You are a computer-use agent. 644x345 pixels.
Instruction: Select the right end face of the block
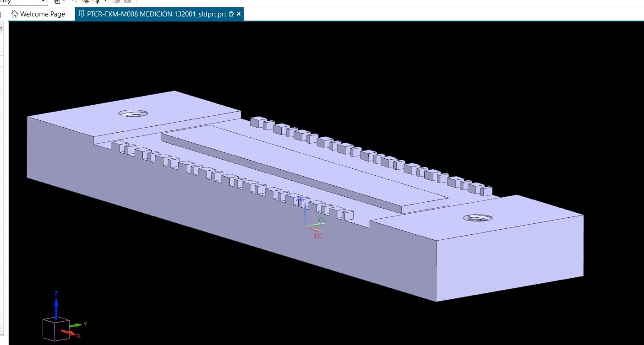[x=509, y=257]
